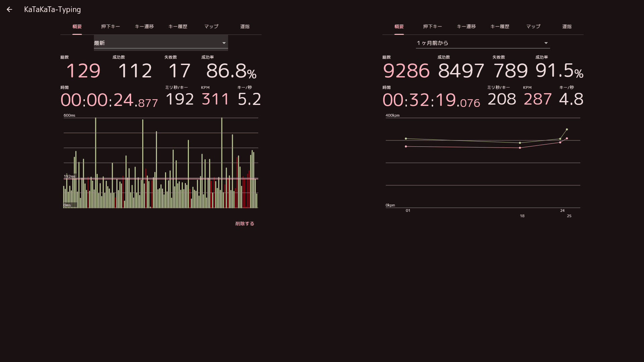The image size is (644, 362).
Task: Expand the 1ヶ月前から dropdown arrow
Action: (x=546, y=43)
